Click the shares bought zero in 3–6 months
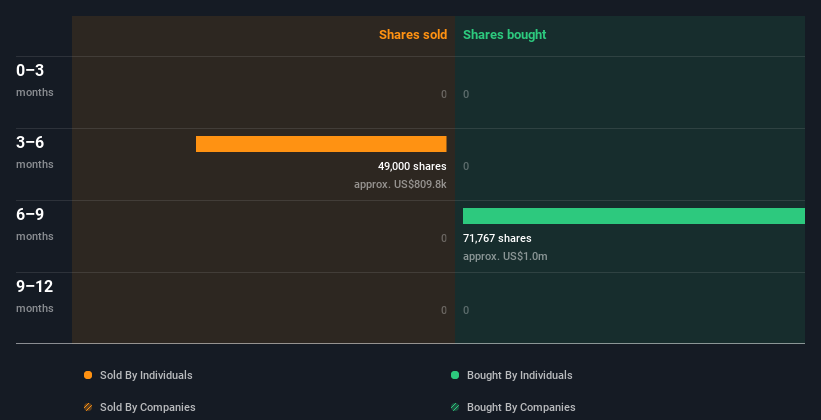Image resolution: width=821 pixels, height=420 pixels. pos(466,167)
